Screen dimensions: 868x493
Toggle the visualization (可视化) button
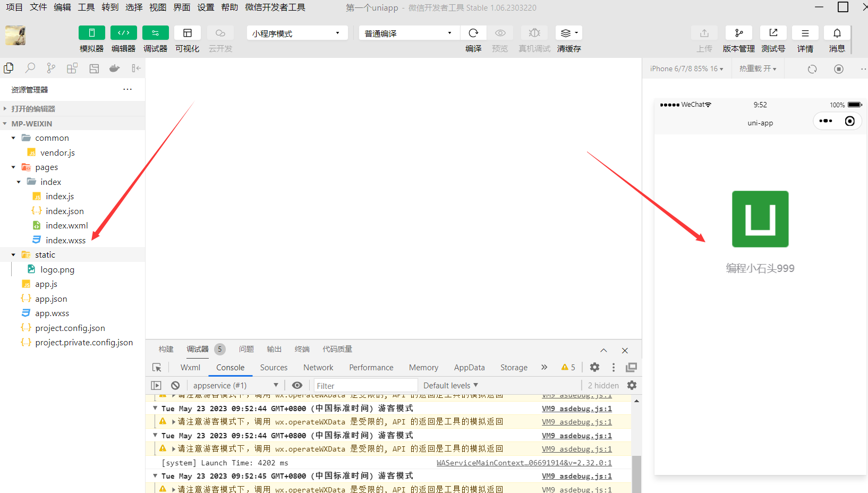coord(188,33)
